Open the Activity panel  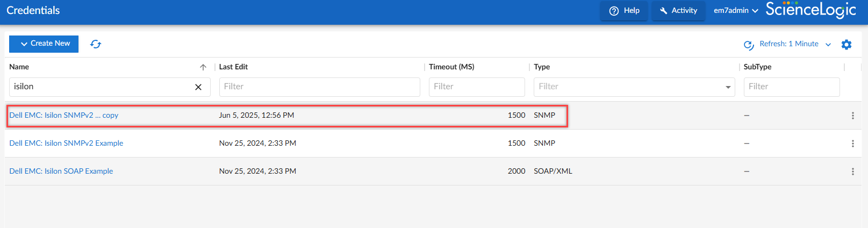pyautogui.click(x=678, y=10)
